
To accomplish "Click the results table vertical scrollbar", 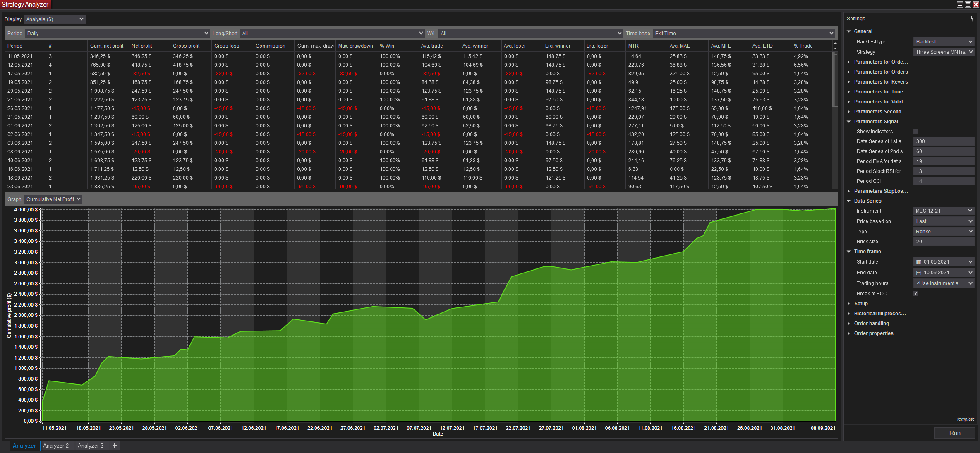I will (835, 79).
